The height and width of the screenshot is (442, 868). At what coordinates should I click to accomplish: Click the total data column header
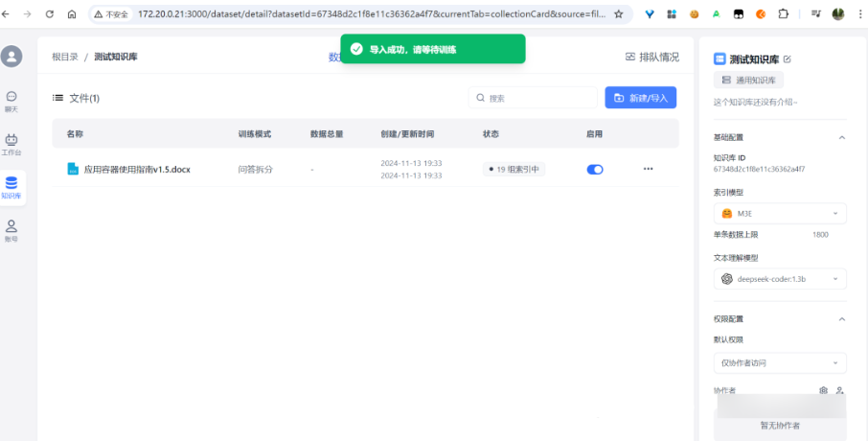tap(327, 134)
